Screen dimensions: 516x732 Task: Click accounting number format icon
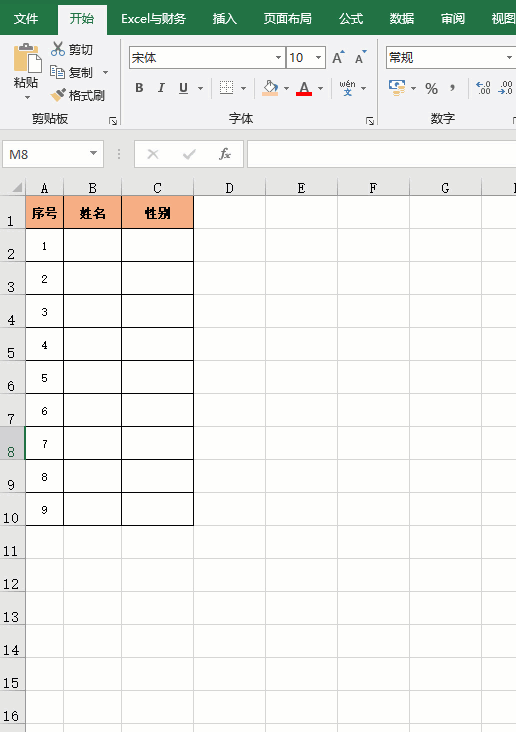397,88
